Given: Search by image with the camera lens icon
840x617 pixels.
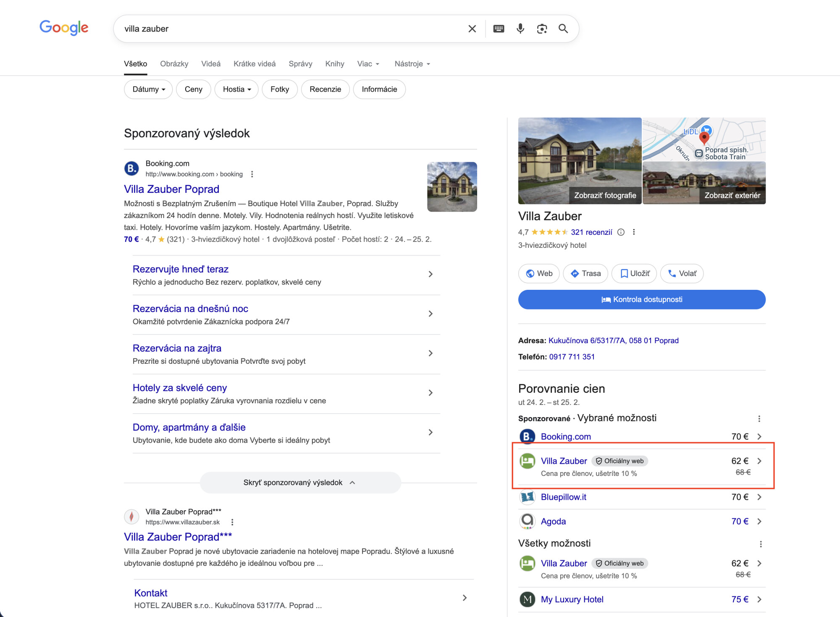Looking at the screenshot, I should coord(542,29).
